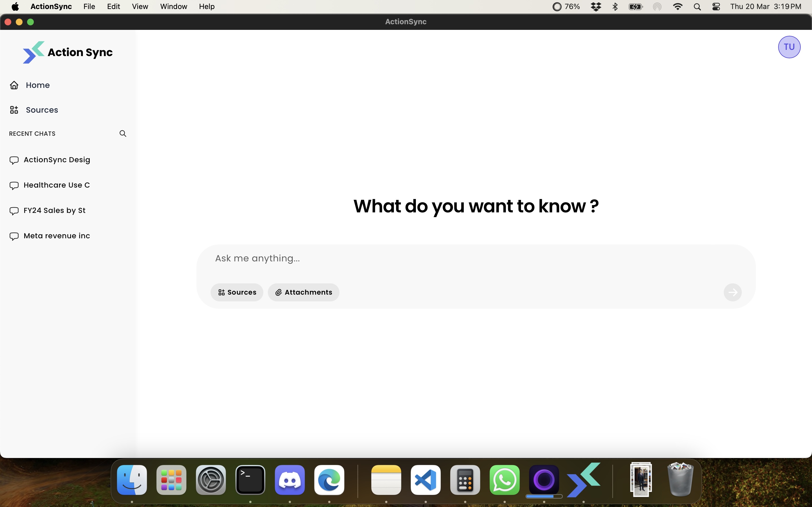Click the recent chats search icon
This screenshot has width=812, height=507.
click(123, 134)
